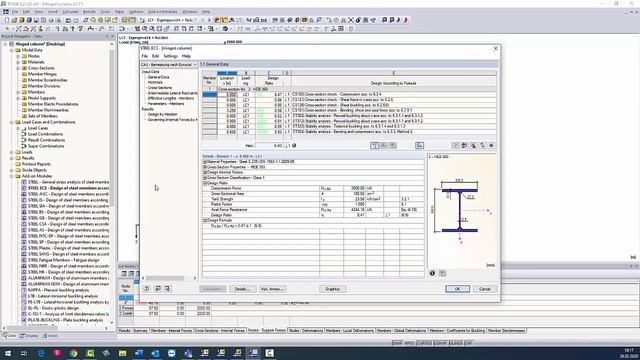
Task: Click the Max design ratio field
Action: (x=270, y=146)
